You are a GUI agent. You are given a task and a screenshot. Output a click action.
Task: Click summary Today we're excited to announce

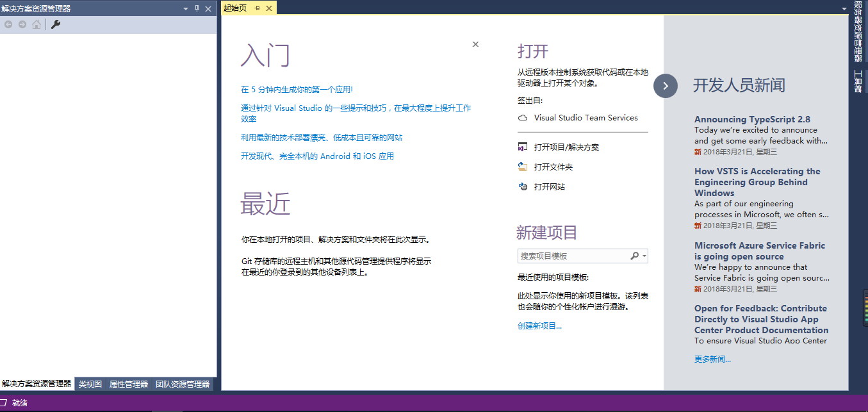pyautogui.click(x=761, y=135)
